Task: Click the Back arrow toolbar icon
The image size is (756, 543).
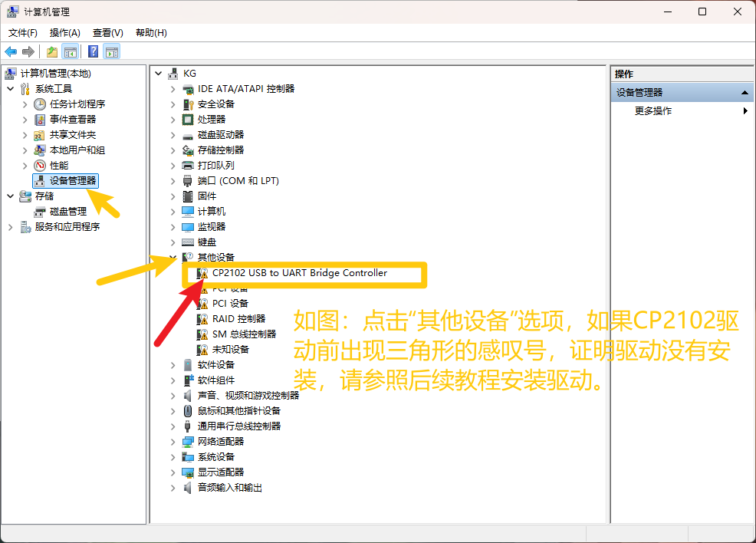Action: tap(11, 51)
